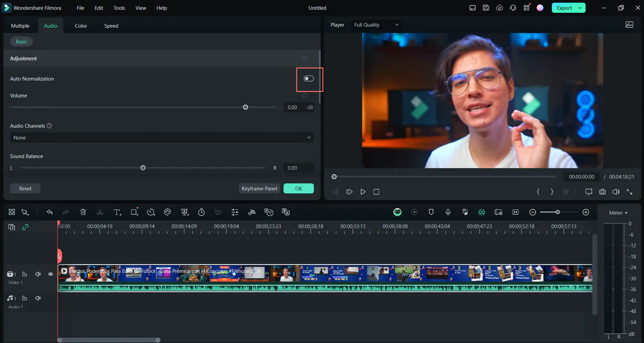Click the Volume slider handle
This screenshot has height=343, width=644.
[x=246, y=107]
